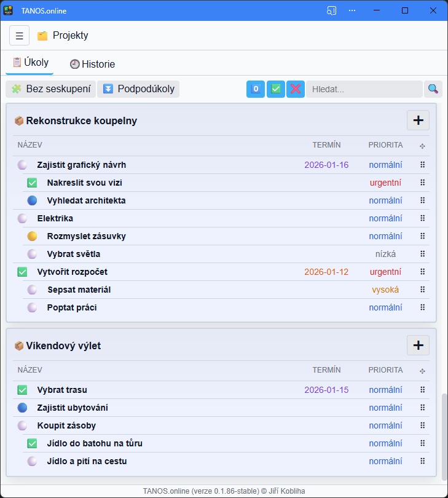
Task: Open the hamburger menu button
Action: point(19,36)
